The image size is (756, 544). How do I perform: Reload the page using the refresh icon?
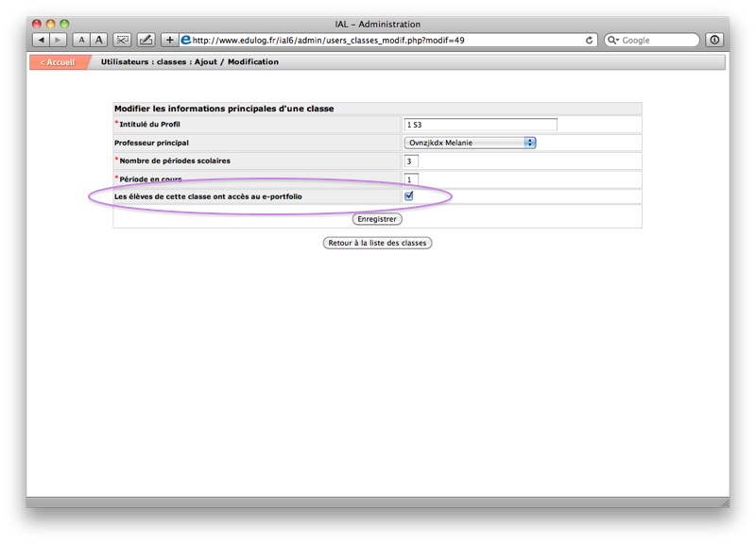590,41
